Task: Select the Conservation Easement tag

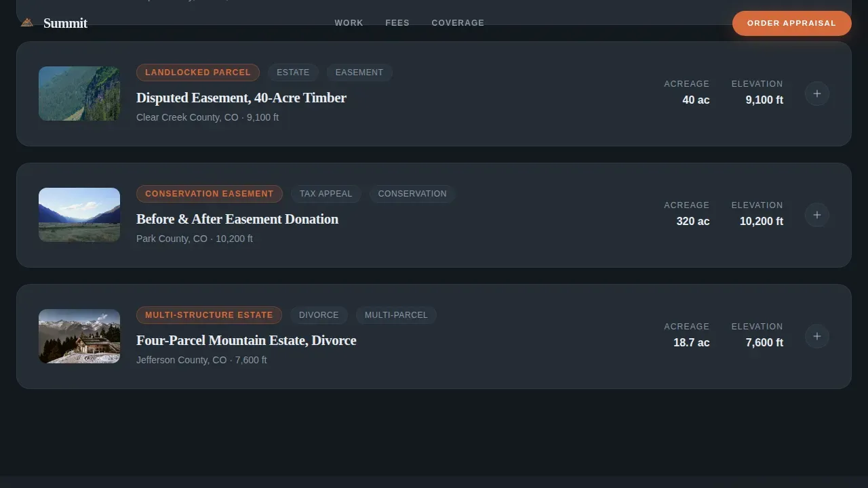Action: click(210, 194)
